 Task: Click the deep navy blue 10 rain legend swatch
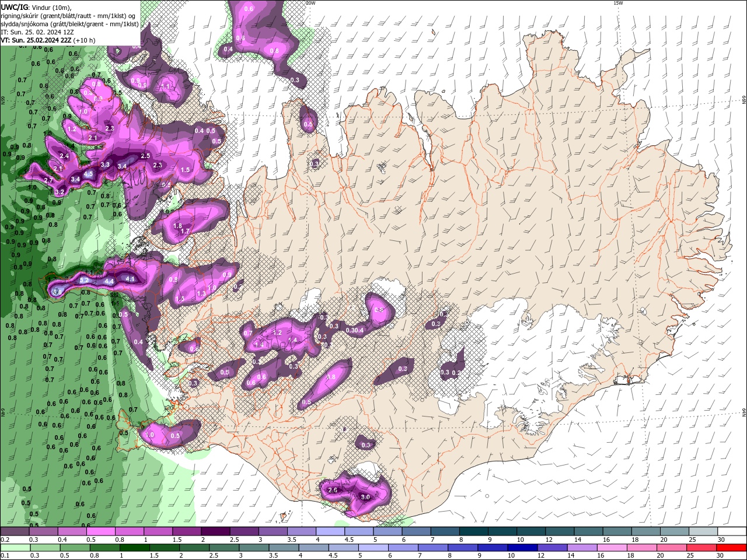click(x=522, y=548)
